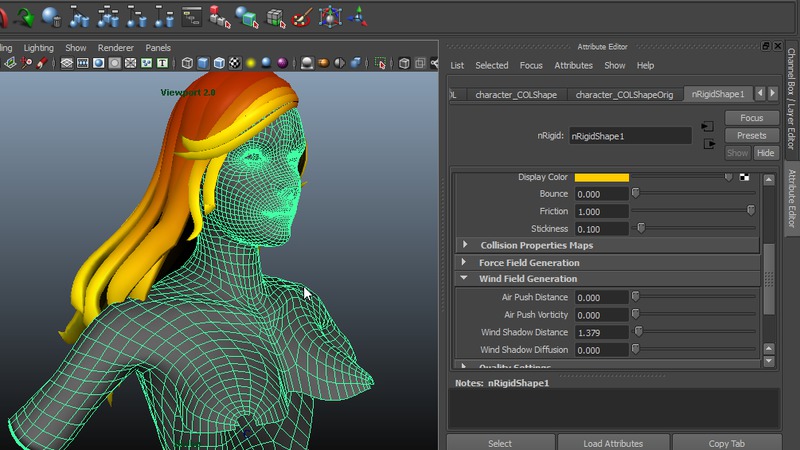Image resolution: width=800 pixels, height=450 pixels.
Task: Click the Display Color texture map checker button
Action: [744, 177]
